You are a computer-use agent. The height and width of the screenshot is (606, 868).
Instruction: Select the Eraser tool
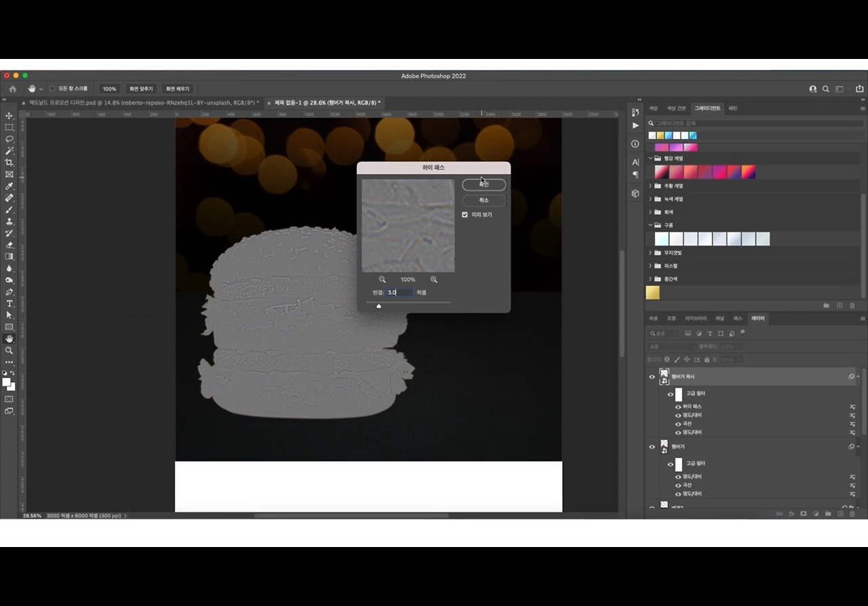pos(9,245)
